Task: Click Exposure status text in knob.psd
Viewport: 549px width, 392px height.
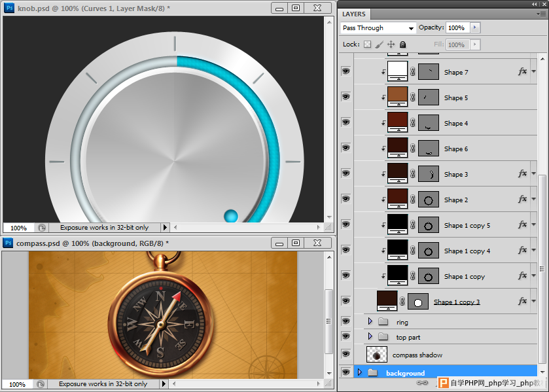Action: tap(104, 228)
